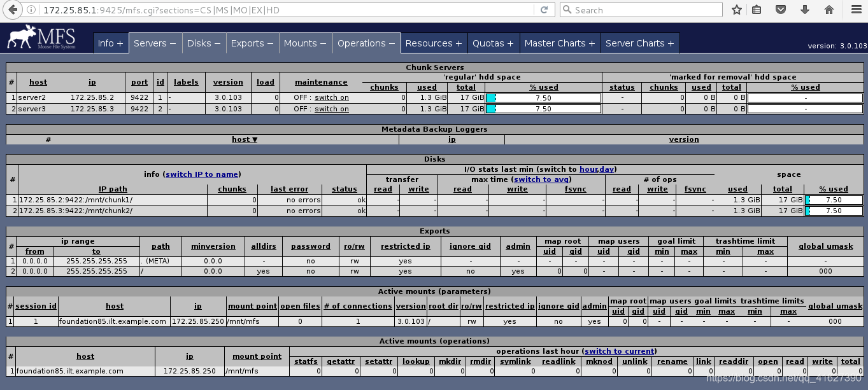
Task: Expand the Server Charts + tab
Action: (639, 43)
